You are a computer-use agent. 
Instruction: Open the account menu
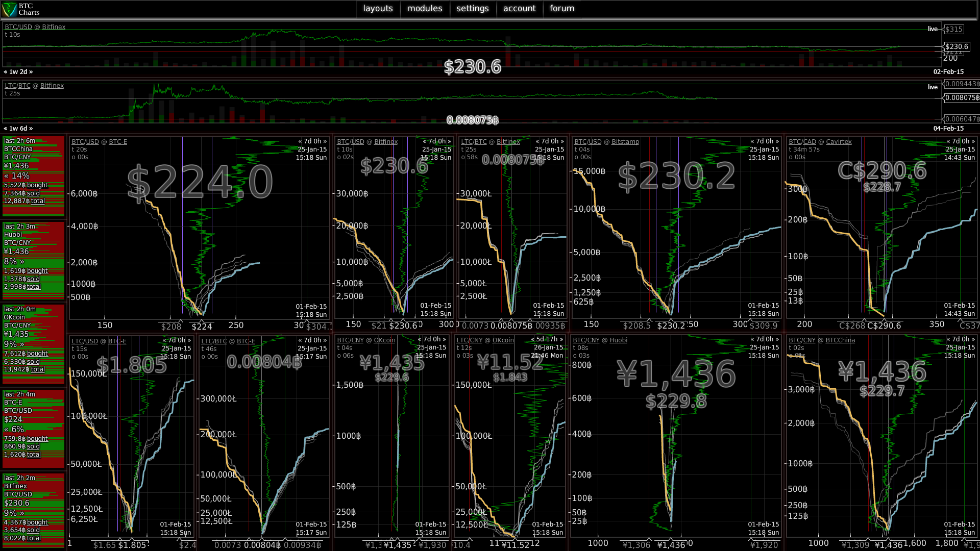coord(520,9)
